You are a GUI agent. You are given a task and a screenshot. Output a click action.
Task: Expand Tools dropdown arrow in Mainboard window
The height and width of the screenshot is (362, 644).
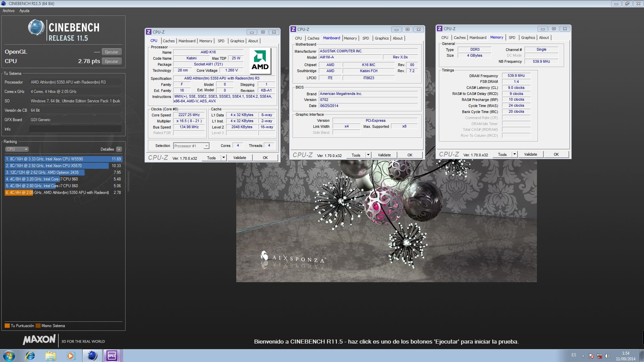[x=368, y=155]
